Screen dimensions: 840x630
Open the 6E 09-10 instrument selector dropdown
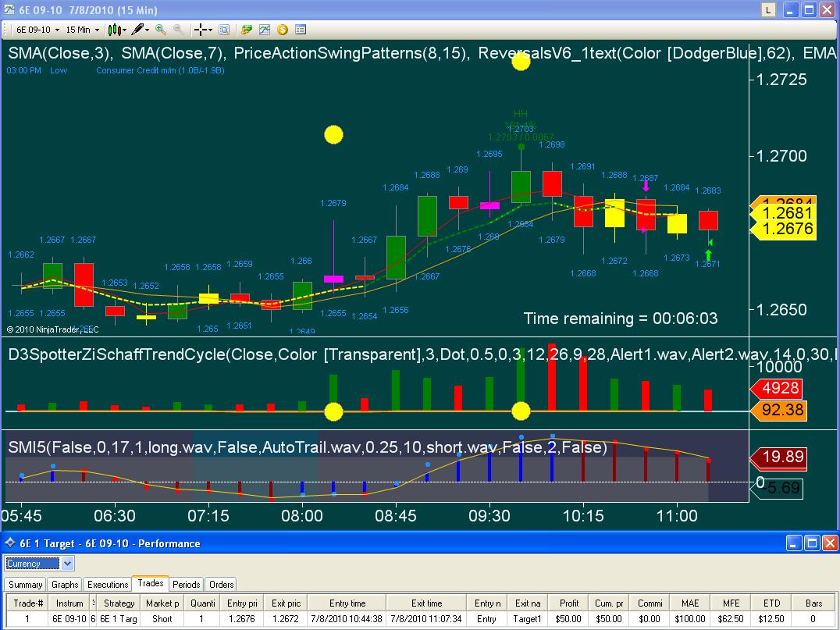(x=37, y=30)
